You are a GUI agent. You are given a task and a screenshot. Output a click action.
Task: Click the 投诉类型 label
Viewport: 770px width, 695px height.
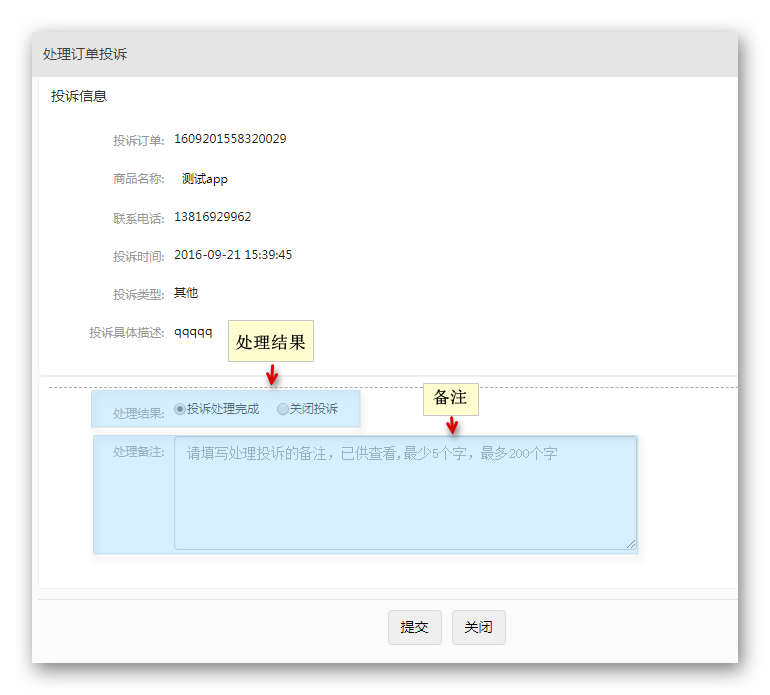138,294
